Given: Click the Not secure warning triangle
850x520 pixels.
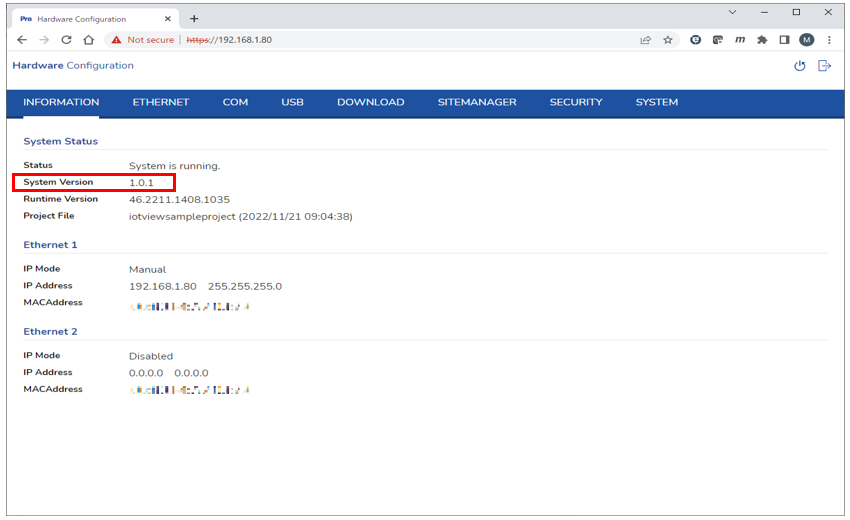Looking at the screenshot, I should click(116, 40).
